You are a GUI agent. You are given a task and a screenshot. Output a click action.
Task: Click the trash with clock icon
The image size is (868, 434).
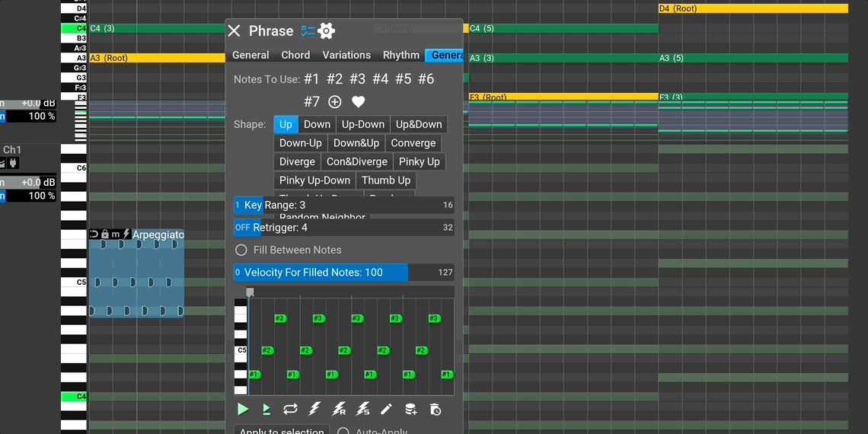[x=435, y=410]
